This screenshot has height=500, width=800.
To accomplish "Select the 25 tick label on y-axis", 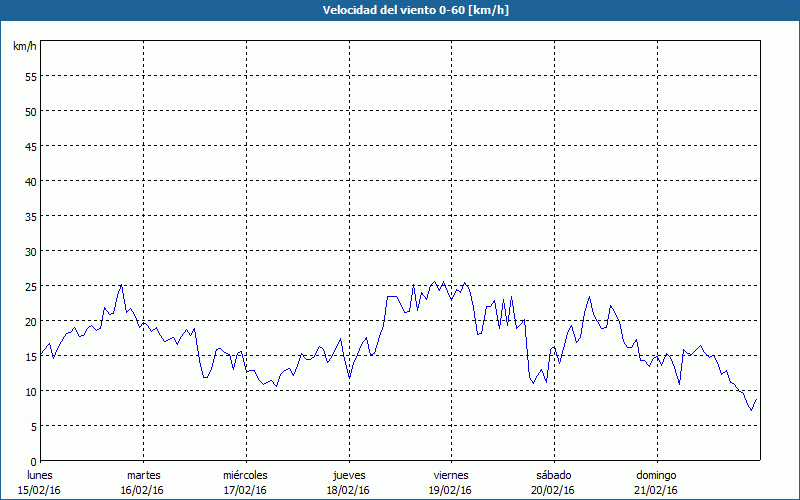I will tap(30, 286).
